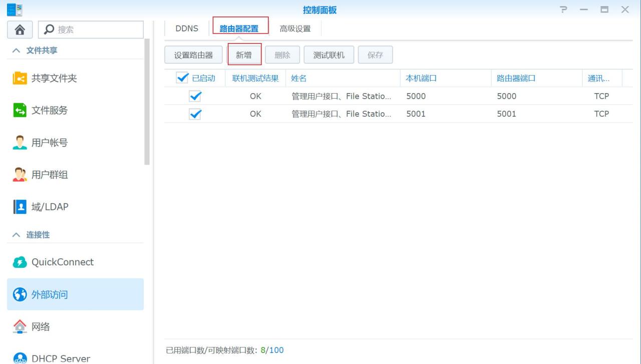
Task: Click the 新增 button
Action: (x=244, y=55)
